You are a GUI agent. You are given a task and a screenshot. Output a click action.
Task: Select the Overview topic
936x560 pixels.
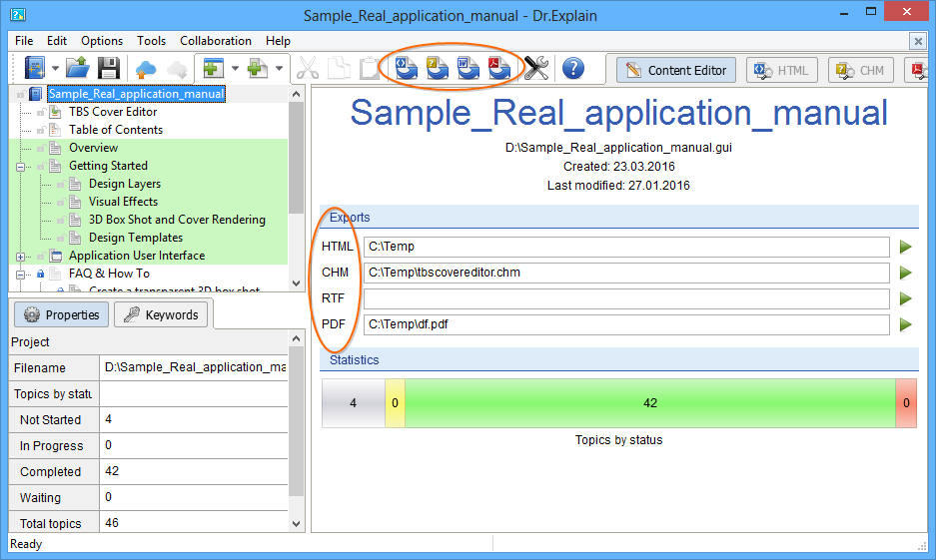(x=93, y=148)
